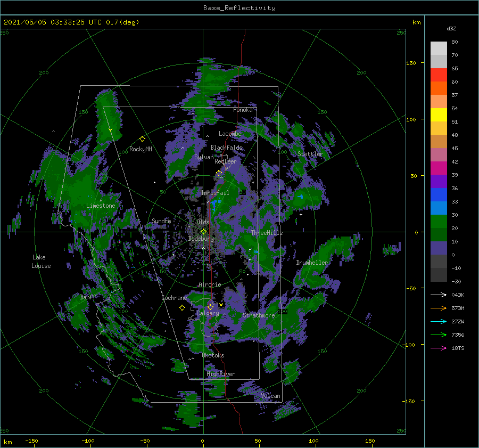Click the magenta 18TS arrow in legend

click(439, 348)
